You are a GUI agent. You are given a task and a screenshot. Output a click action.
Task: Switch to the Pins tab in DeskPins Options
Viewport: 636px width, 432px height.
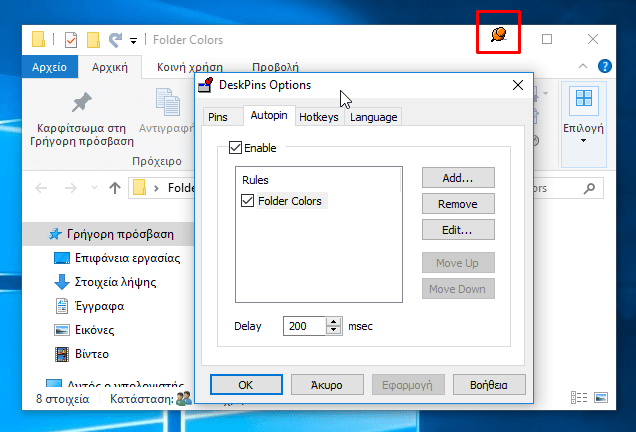tap(218, 117)
